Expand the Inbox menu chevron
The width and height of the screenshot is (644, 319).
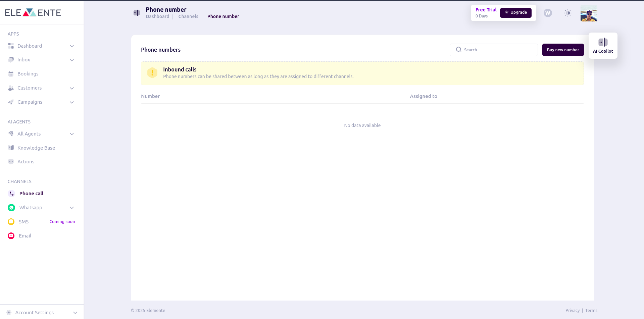(72, 60)
